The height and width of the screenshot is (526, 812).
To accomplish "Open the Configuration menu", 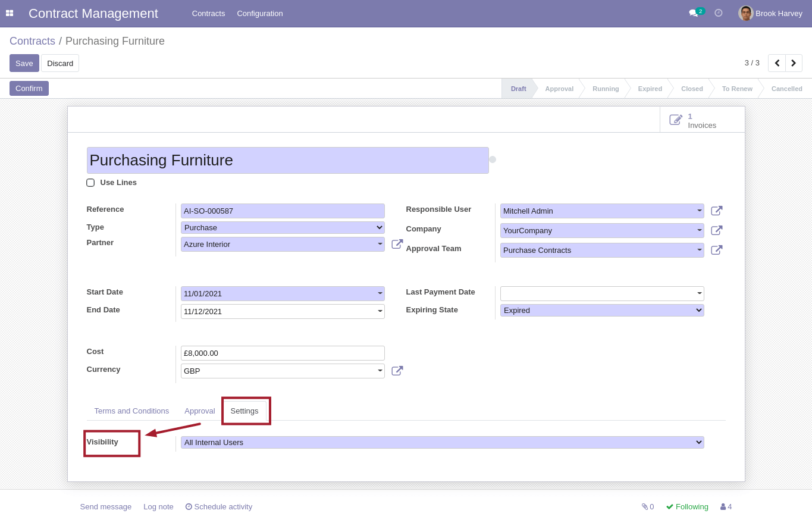I will [260, 13].
